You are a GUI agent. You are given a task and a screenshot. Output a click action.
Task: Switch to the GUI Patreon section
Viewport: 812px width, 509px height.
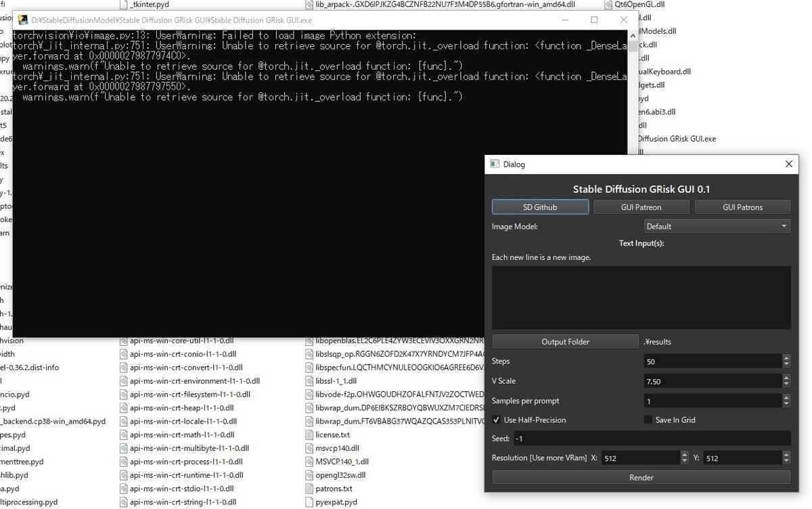pos(641,206)
